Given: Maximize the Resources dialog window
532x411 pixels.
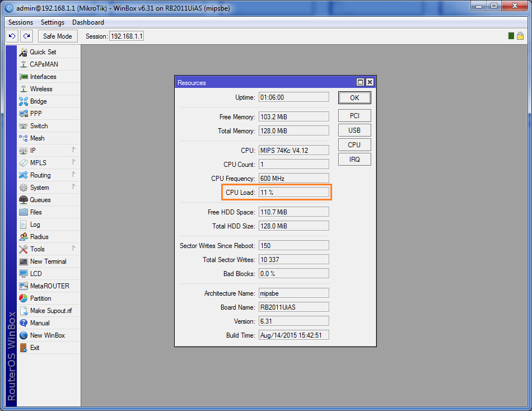Looking at the screenshot, I should click(x=360, y=82).
